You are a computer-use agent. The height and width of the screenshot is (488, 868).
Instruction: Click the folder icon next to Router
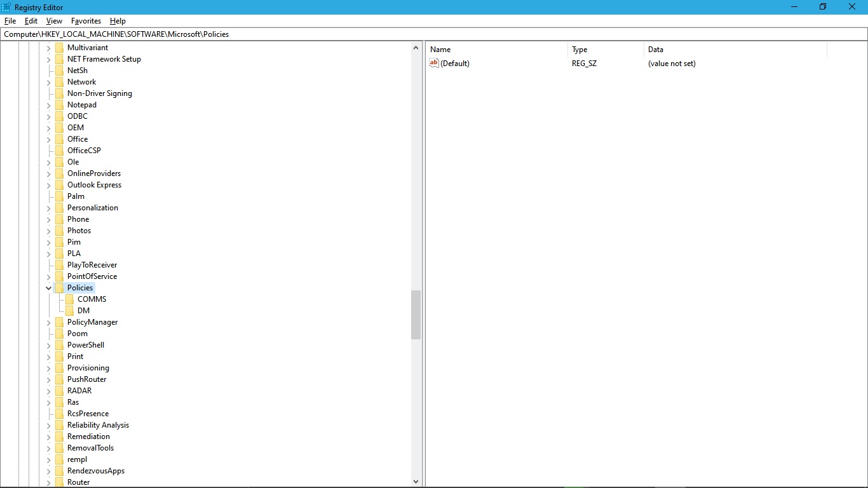[59, 482]
